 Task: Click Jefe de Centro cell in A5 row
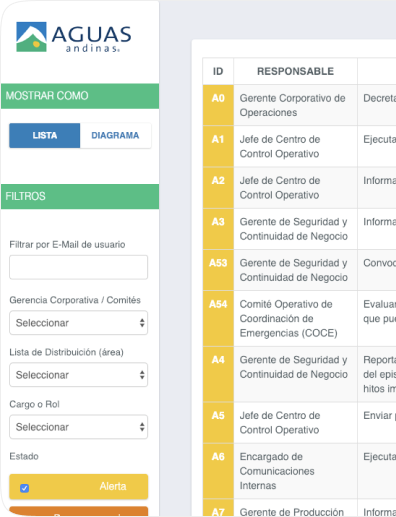295,423
